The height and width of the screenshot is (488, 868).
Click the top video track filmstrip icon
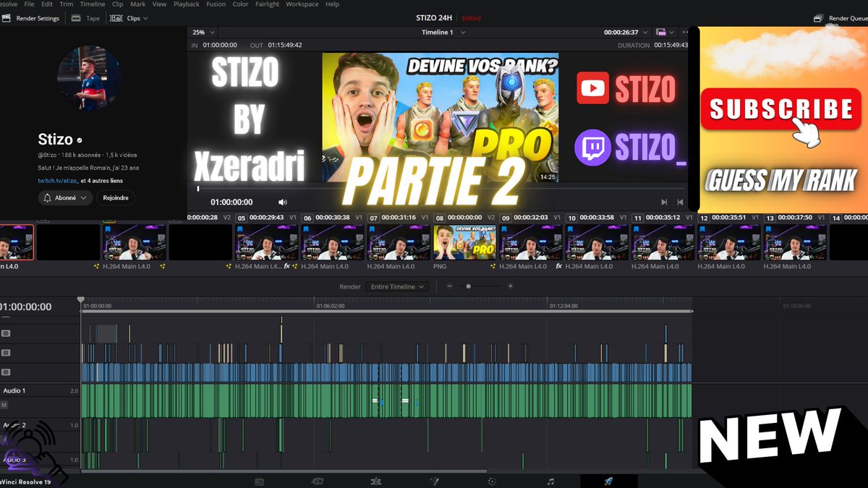click(6, 333)
